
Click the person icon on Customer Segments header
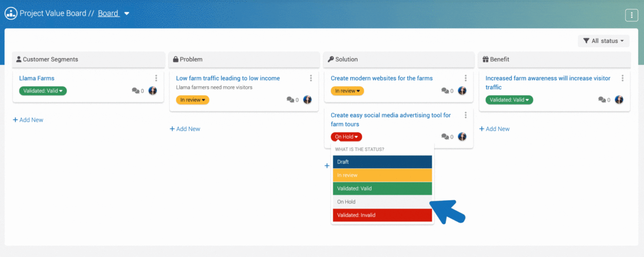point(18,59)
